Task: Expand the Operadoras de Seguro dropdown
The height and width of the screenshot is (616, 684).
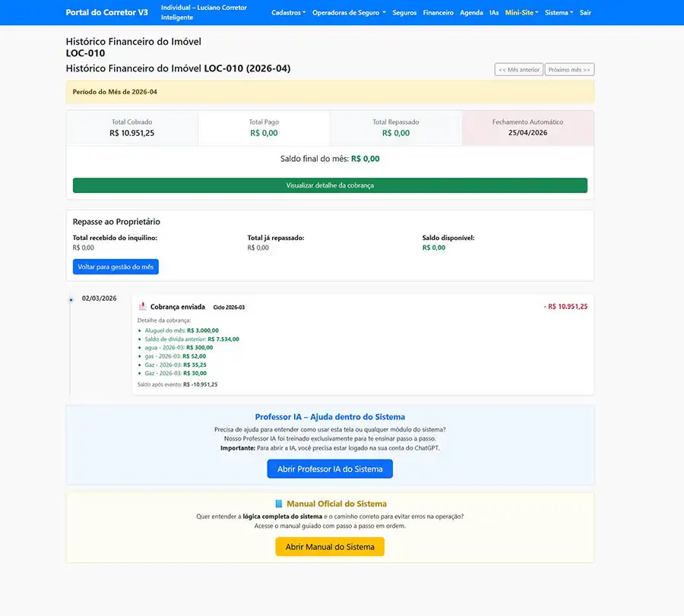Action: point(350,12)
